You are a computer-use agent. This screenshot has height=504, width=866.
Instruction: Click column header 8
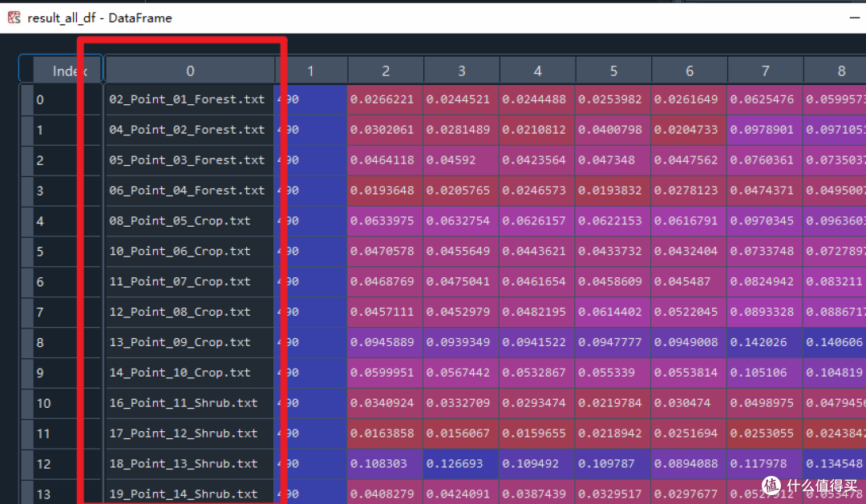click(835, 71)
